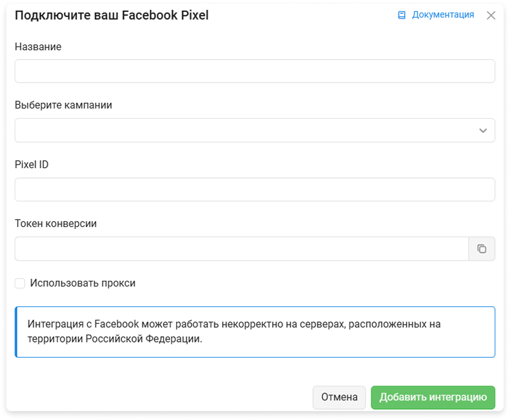Focus the Название text input

tap(254, 71)
